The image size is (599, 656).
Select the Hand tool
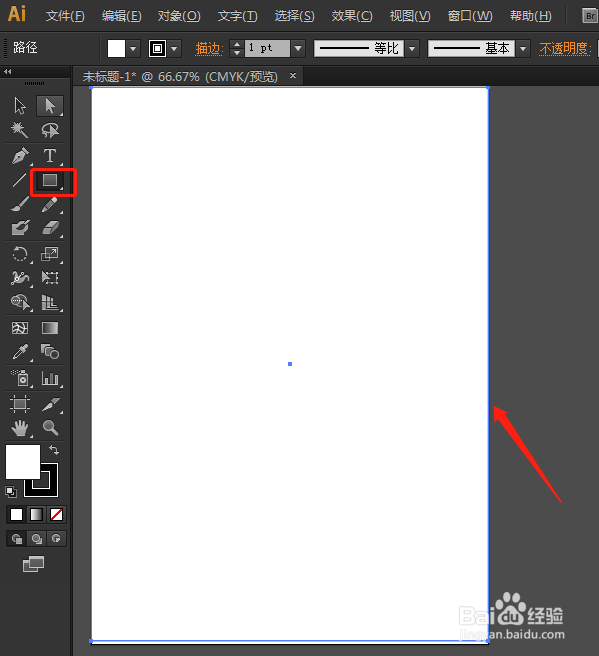[20, 428]
